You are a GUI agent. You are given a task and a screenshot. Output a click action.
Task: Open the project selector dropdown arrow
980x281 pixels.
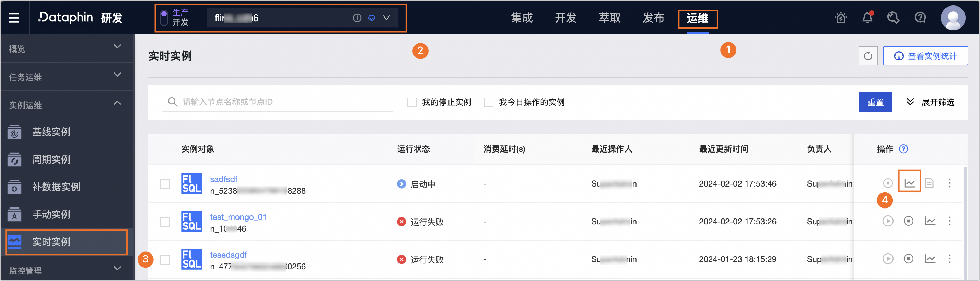[386, 18]
